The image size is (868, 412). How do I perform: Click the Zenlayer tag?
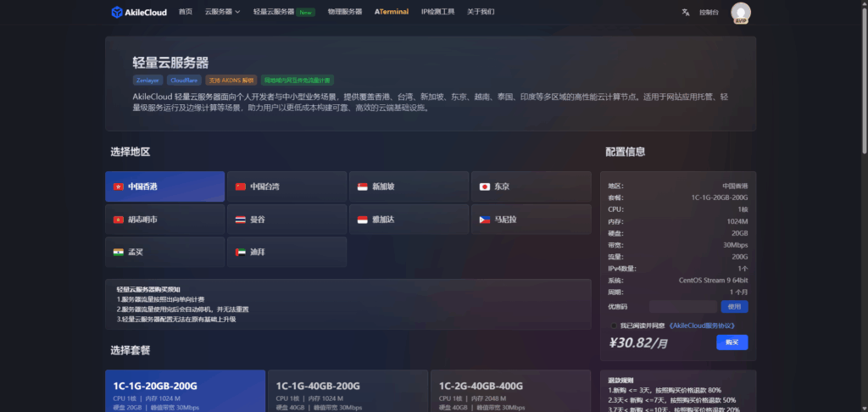[x=147, y=81]
